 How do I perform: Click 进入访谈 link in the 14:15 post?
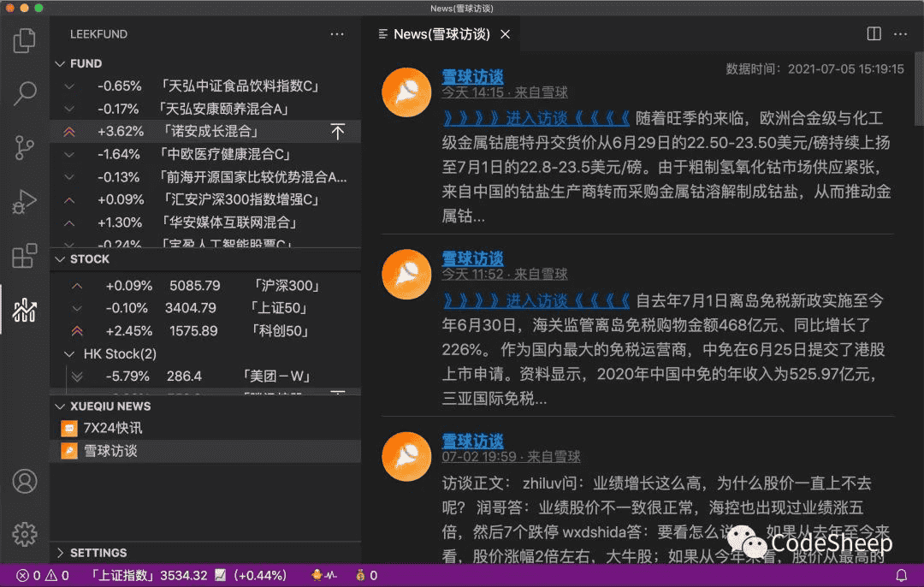536,118
